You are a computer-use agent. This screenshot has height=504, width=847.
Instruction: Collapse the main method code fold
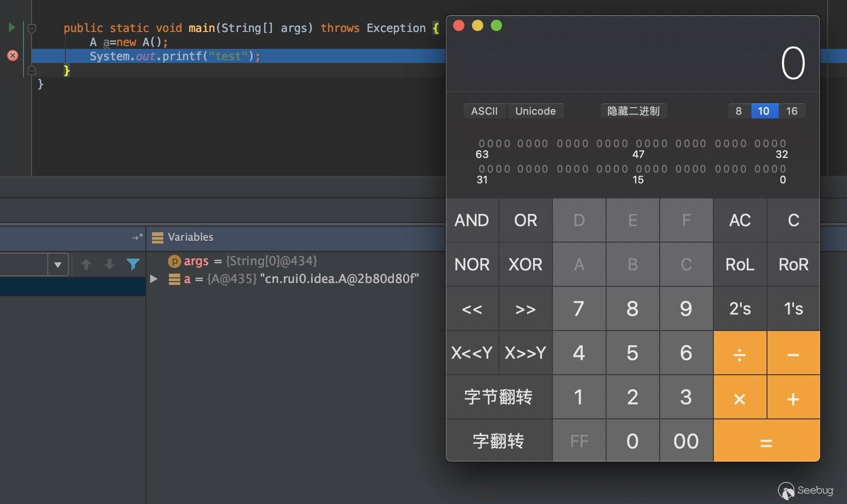(32, 29)
